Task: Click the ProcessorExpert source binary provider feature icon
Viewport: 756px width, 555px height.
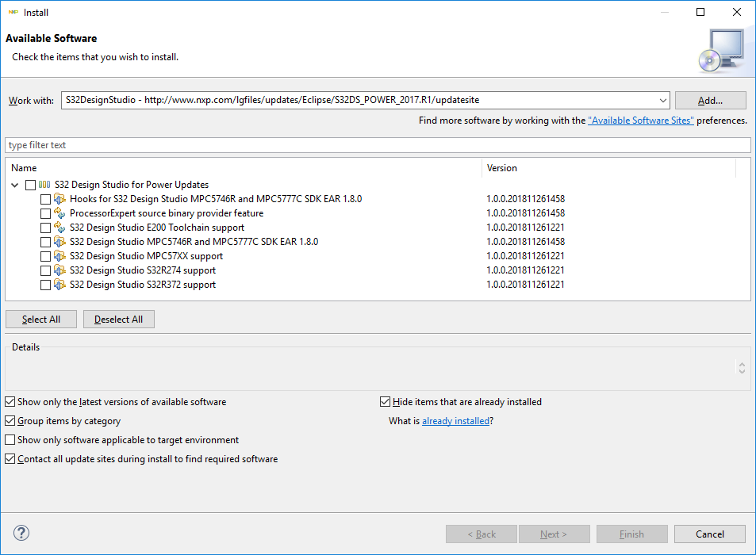Action: tap(59, 213)
